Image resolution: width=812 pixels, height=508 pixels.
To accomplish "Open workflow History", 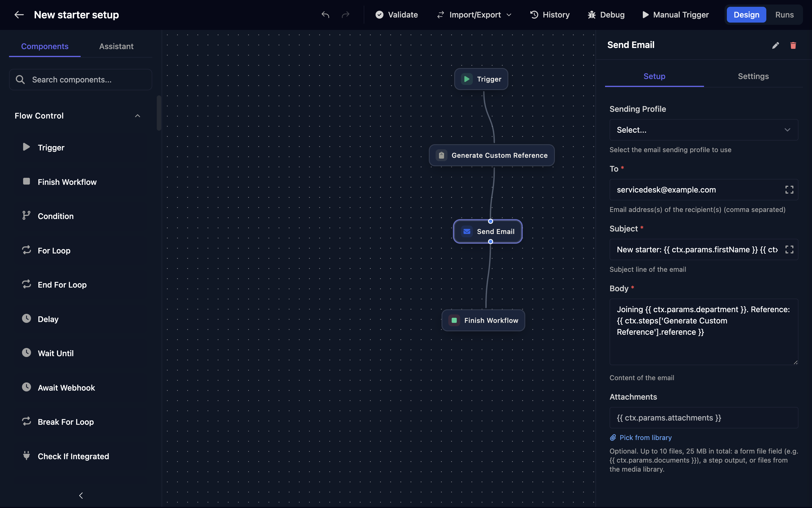I will pos(550,15).
